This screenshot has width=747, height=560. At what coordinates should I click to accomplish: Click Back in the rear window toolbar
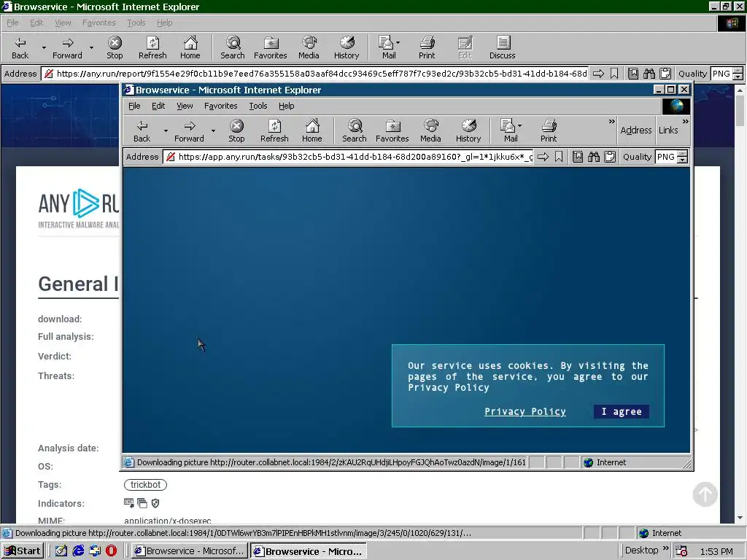pos(20,48)
